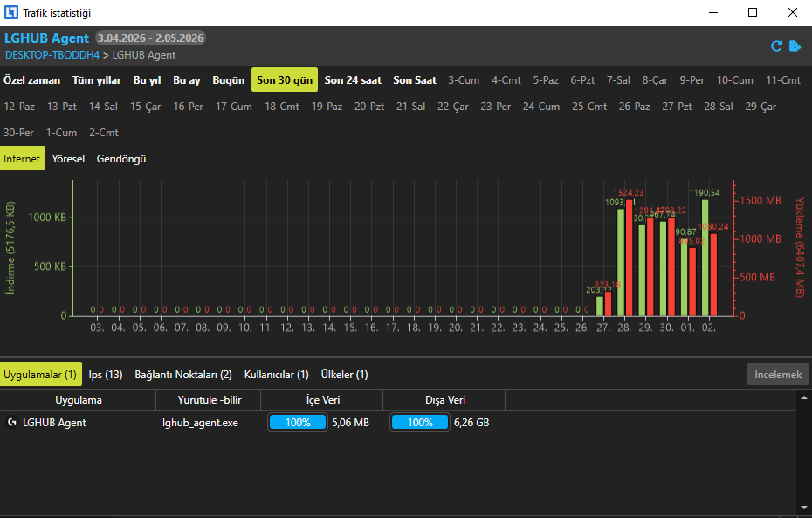
Task: Click the export report icon
Action: 795,46
